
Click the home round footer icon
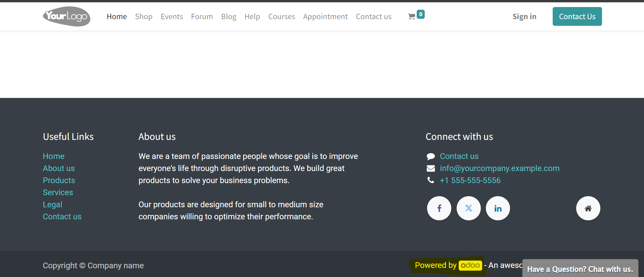588,208
